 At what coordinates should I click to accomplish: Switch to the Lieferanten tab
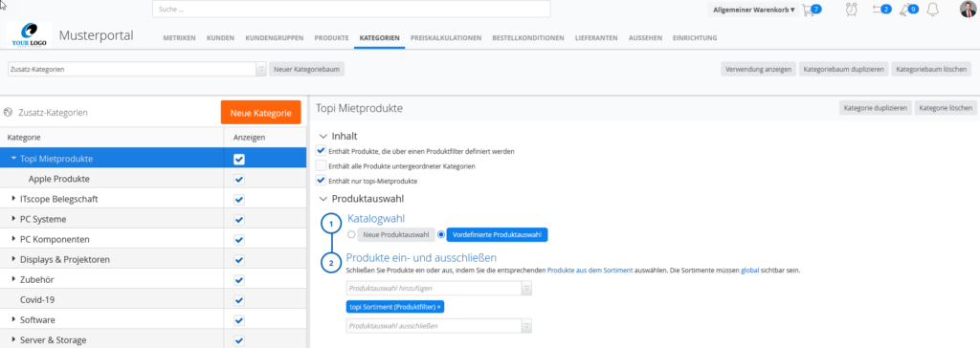point(596,38)
